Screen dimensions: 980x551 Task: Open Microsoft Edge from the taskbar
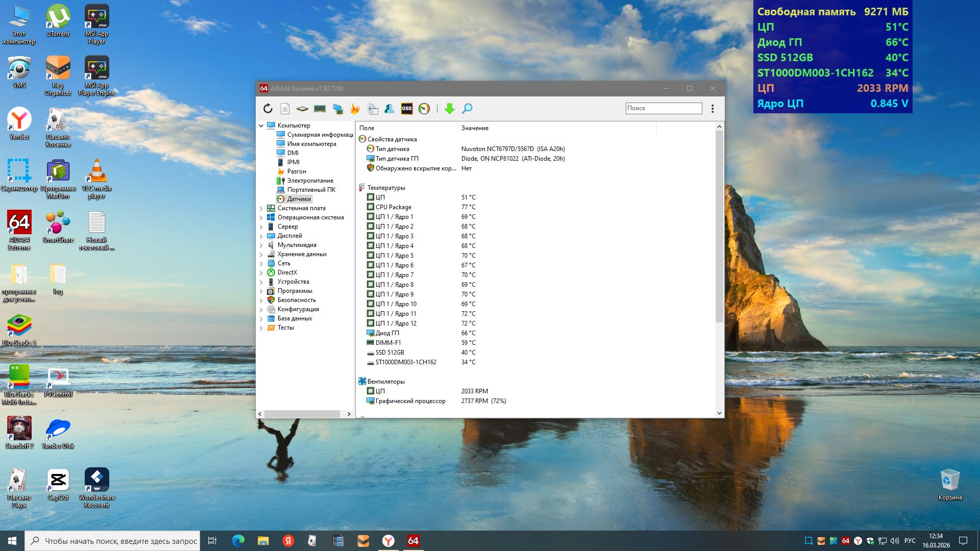(x=238, y=541)
